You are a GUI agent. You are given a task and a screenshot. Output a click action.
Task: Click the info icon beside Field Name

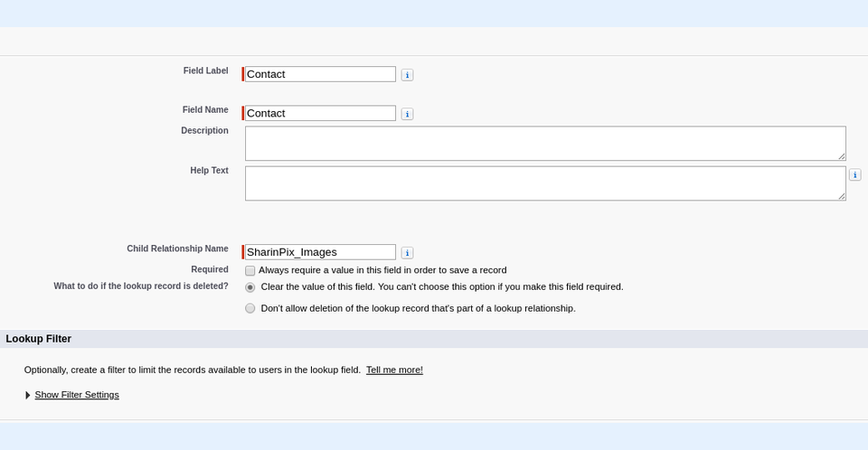tap(407, 114)
